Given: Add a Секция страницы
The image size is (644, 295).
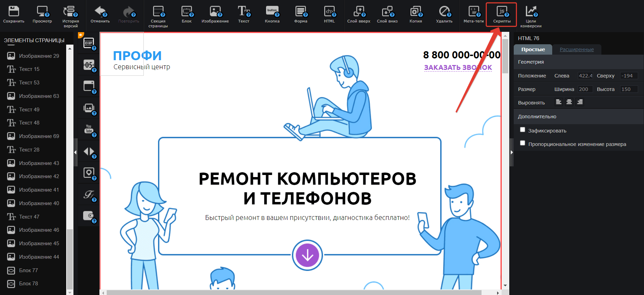Looking at the screenshot, I should [x=158, y=16].
